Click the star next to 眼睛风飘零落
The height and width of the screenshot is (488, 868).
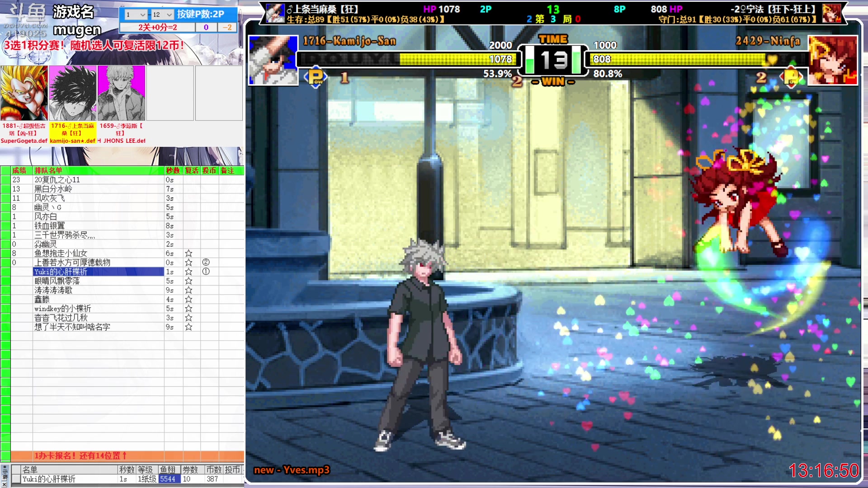(x=189, y=281)
